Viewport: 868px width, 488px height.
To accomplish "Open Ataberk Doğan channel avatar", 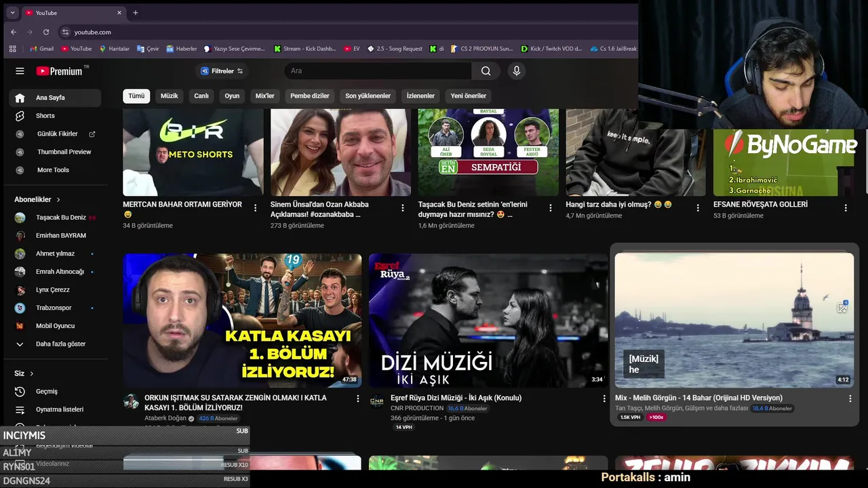I will tap(131, 401).
